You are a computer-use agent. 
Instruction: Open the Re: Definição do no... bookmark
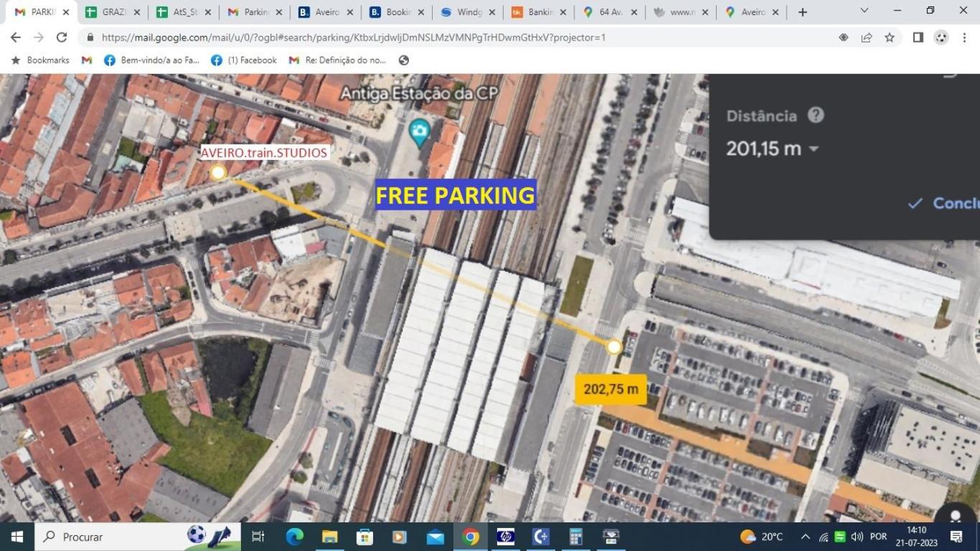pos(337,60)
